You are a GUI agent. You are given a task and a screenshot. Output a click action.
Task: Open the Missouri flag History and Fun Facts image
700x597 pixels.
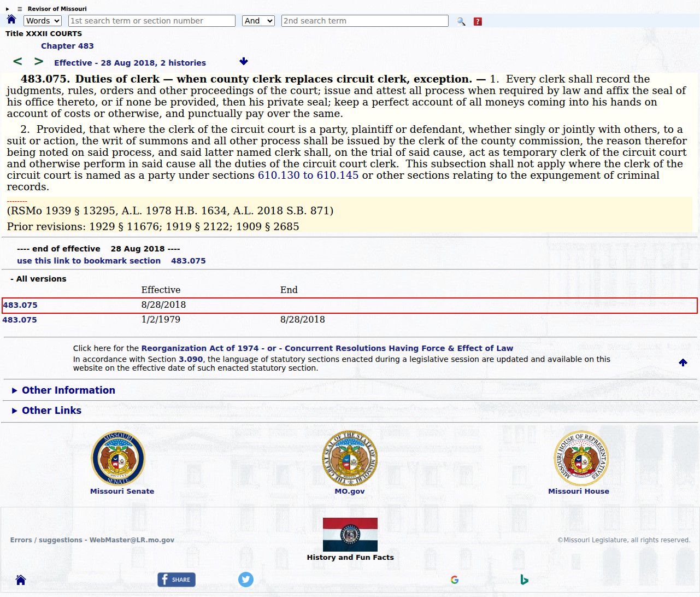(350, 535)
